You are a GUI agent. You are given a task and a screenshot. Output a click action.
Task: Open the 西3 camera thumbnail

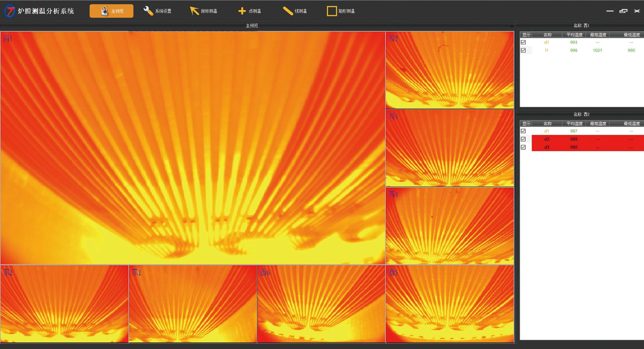450,148
